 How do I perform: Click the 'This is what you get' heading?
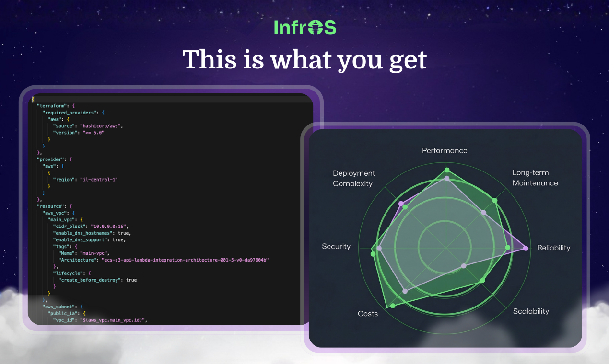tap(304, 59)
